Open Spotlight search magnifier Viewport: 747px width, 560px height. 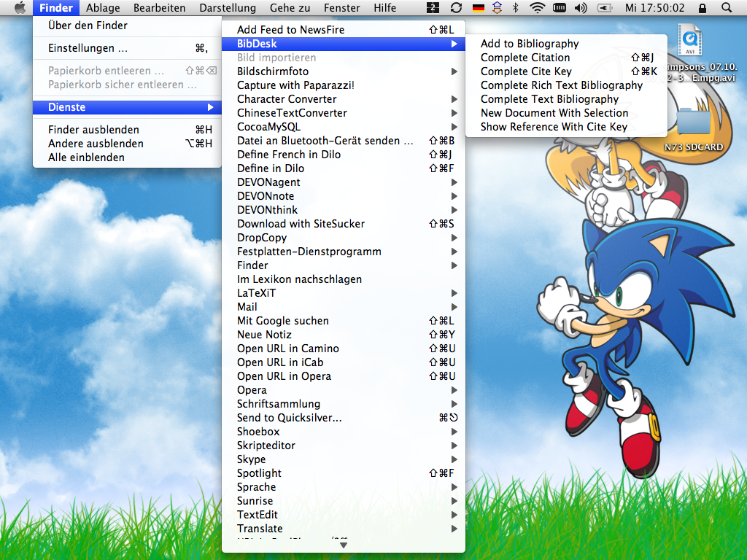(727, 7)
